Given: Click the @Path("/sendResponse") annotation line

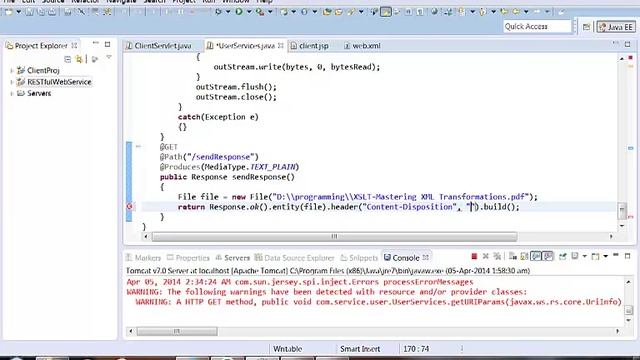Looking at the screenshot, I should coord(209,157).
